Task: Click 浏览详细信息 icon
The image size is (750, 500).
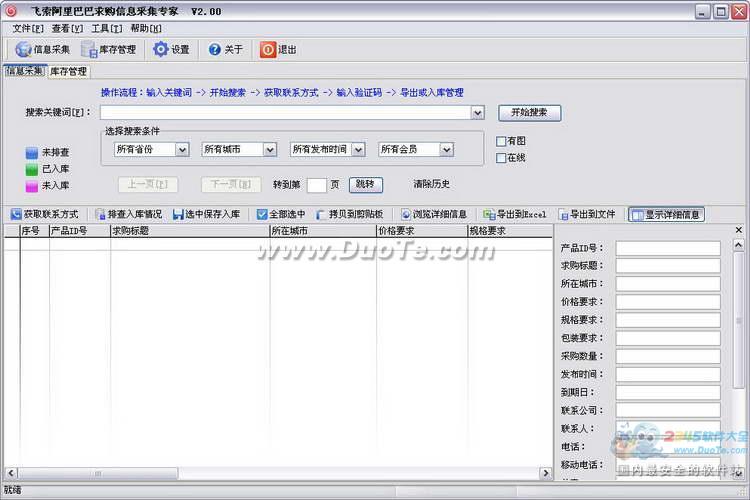Action: [406, 214]
